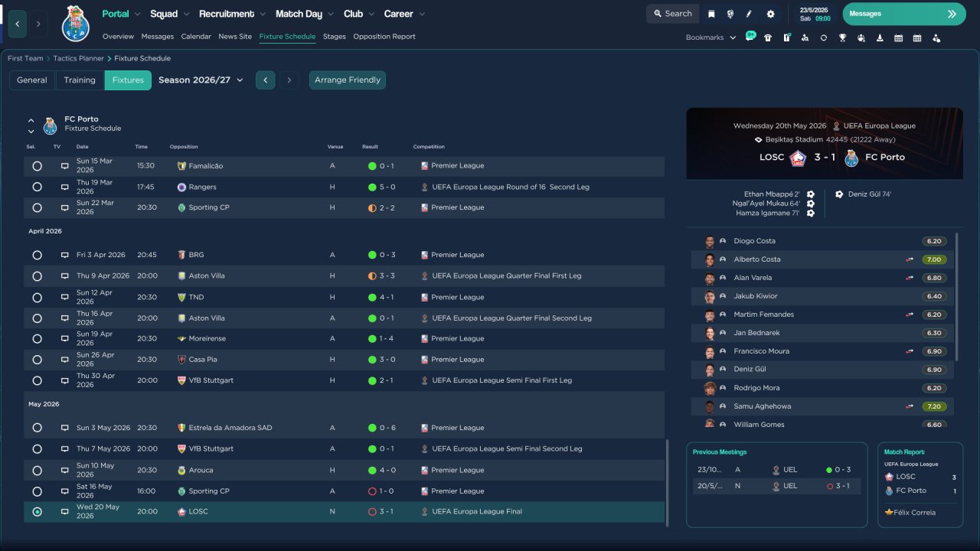This screenshot has height=551, width=980.
Task: Click the LOSC crest in the match header
Action: coord(798,158)
